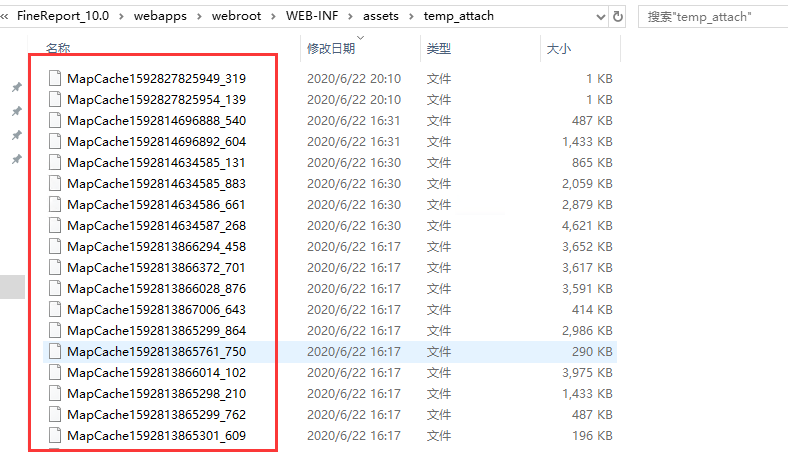Select the file icon of MapCache1592813865299_864
Viewport: 788px width, 466px height.
point(55,330)
